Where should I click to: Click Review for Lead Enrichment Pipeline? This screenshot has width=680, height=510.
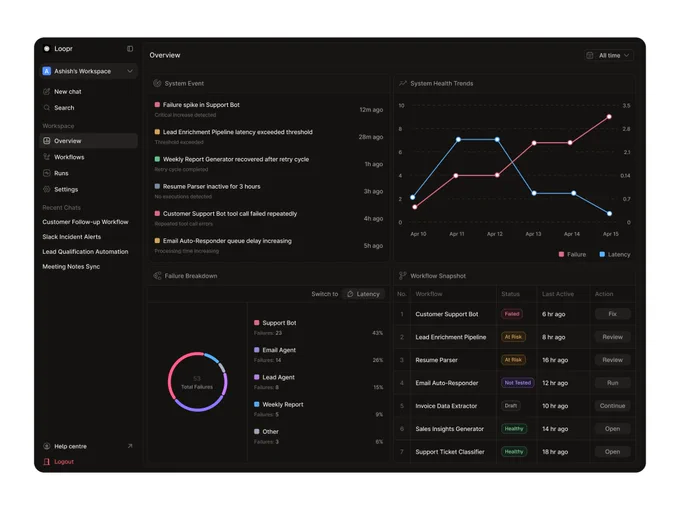point(612,337)
